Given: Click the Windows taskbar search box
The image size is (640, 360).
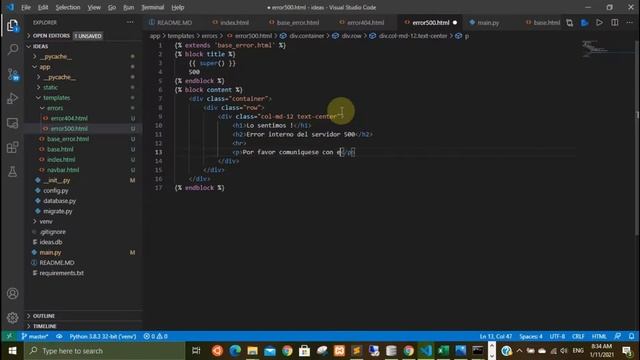Looking at the screenshot, I should click(x=105, y=351).
